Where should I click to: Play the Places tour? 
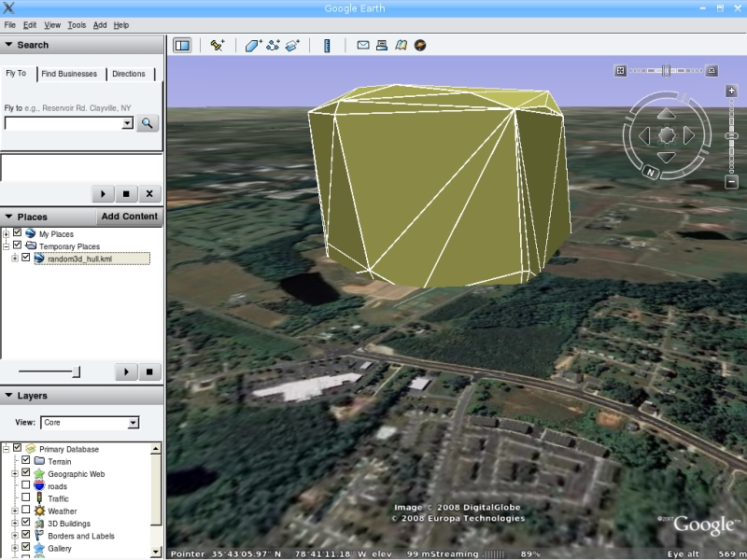point(126,371)
